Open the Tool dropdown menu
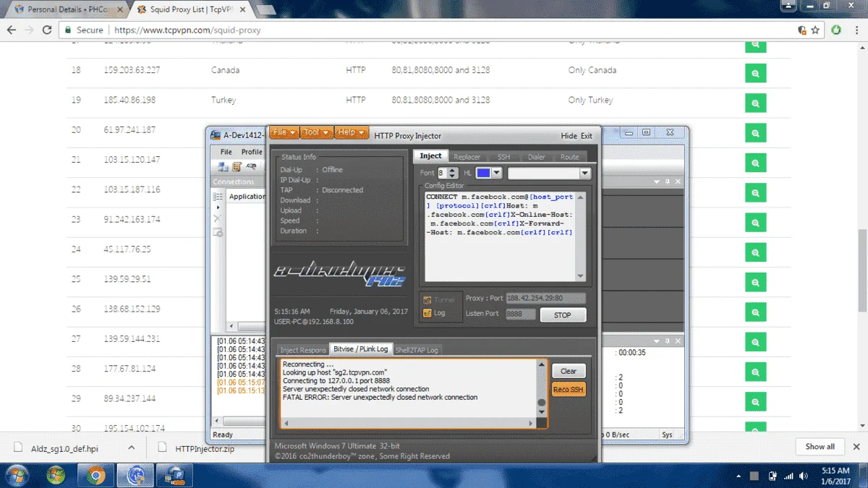Image resolution: width=868 pixels, height=488 pixels. pyautogui.click(x=317, y=133)
